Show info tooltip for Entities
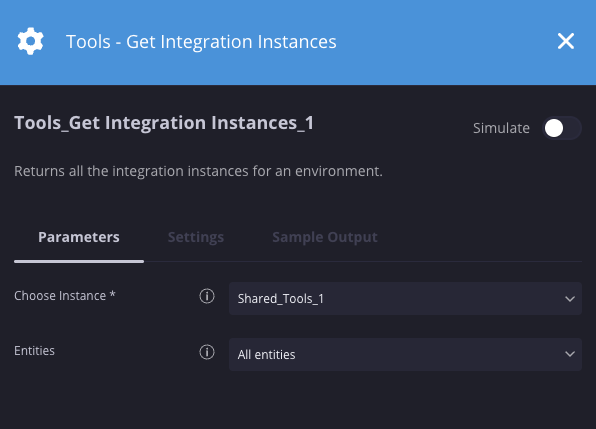This screenshot has height=429, width=596. [207, 352]
